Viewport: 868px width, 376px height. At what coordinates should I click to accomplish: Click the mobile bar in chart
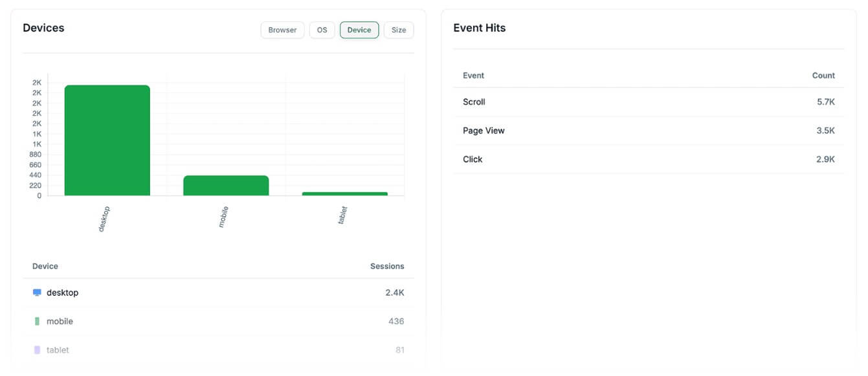(226, 186)
